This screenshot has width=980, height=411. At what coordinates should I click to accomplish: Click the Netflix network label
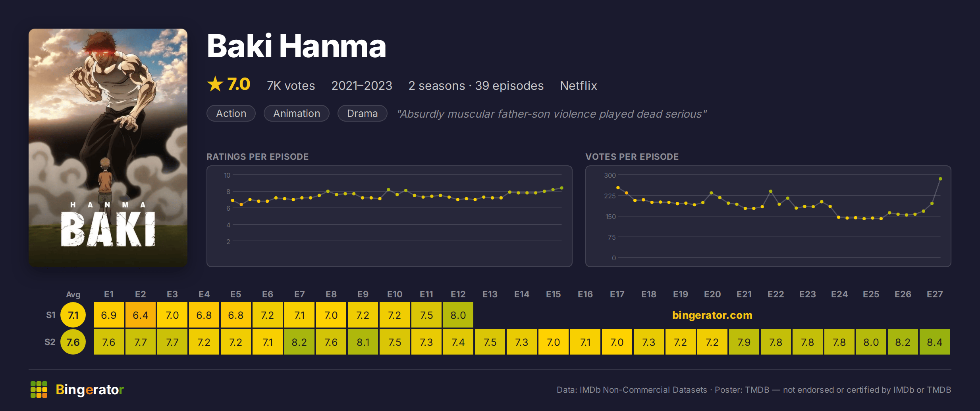(x=579, y=85)
